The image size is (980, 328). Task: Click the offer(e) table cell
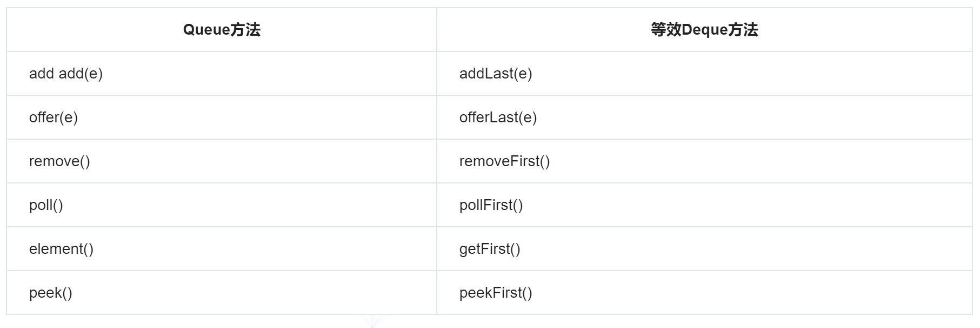point(222,117)
